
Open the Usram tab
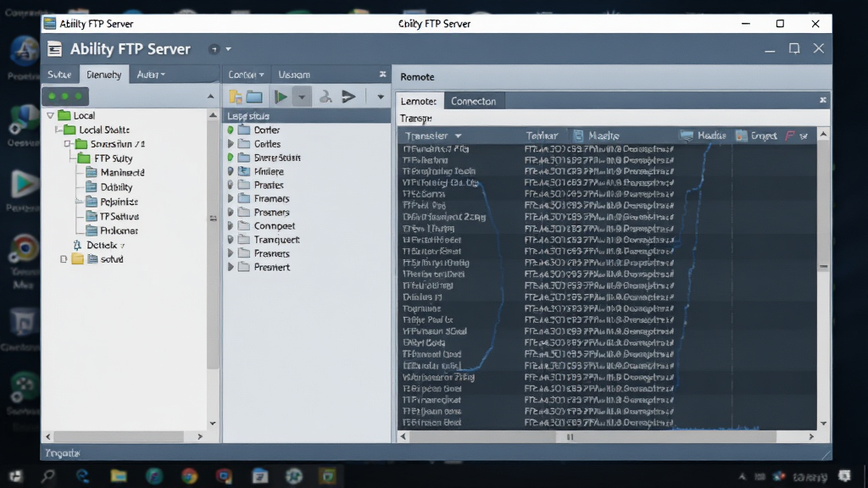pos(294,75)
